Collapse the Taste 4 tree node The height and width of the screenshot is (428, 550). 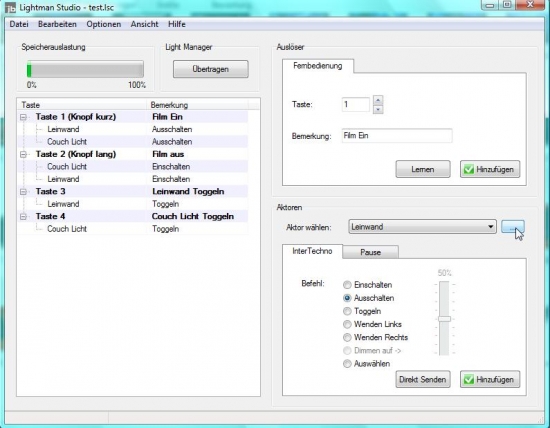[x=24, y=216]
